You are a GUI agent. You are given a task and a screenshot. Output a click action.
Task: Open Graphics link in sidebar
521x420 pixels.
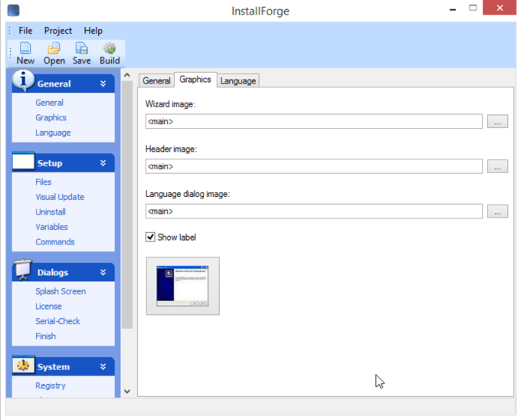(51, 117)
